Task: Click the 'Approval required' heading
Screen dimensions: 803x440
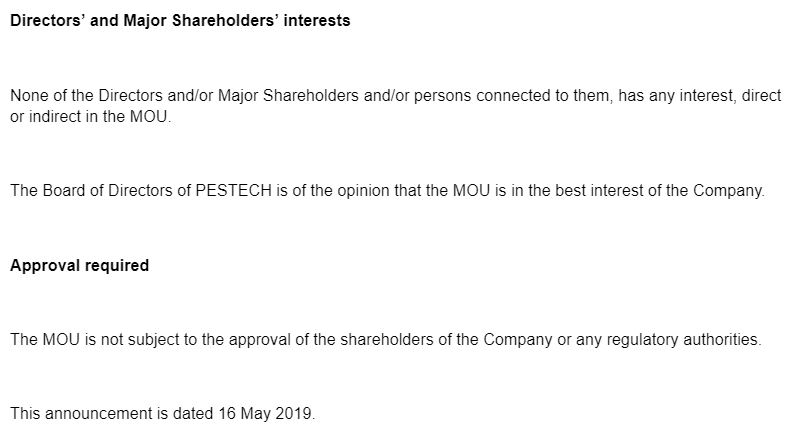Action: coord(79,265)
